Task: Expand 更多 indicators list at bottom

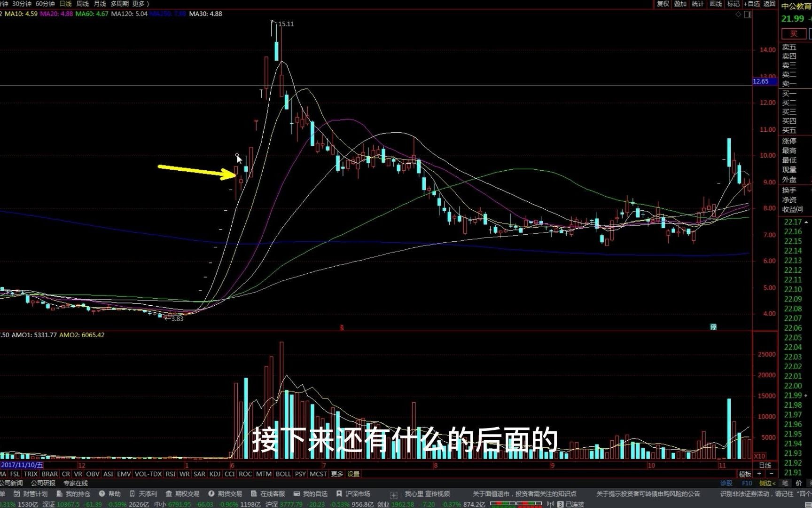Action: click(x=337, y=474)
